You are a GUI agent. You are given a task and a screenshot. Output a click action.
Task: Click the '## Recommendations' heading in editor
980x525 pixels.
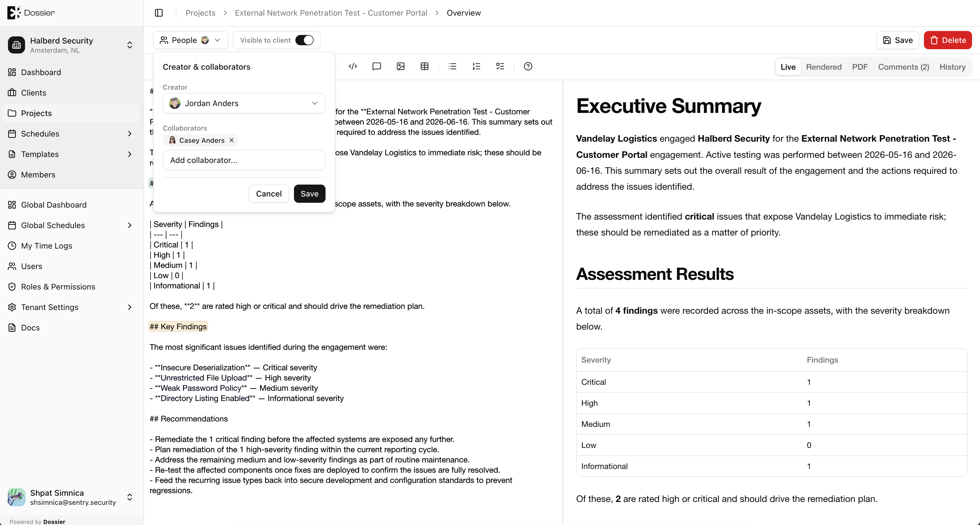pos(189,419)
